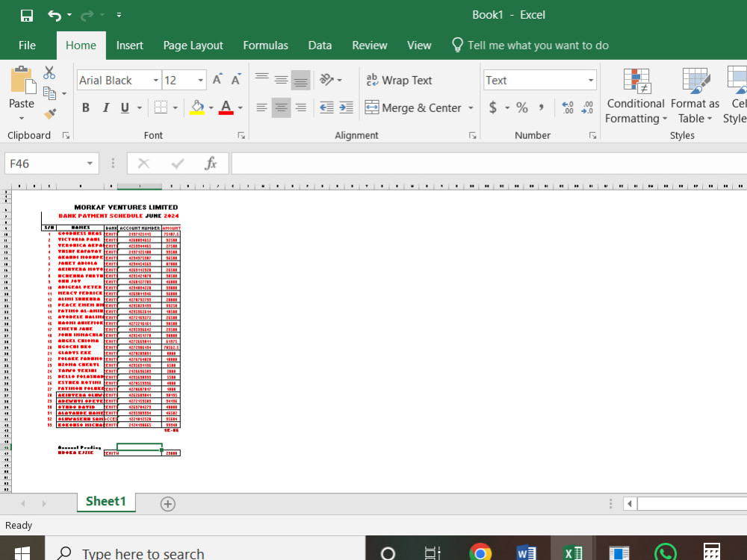Add a new sheet with plus button
The width and height of the screenshot is (747, 560).
pyautogui.click(x=167, y=504)
